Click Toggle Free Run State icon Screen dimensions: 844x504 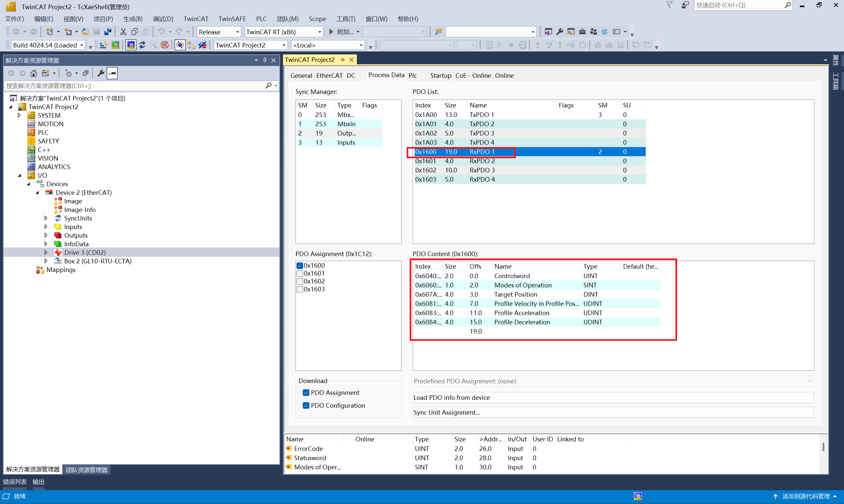click(x=165, y=45)
